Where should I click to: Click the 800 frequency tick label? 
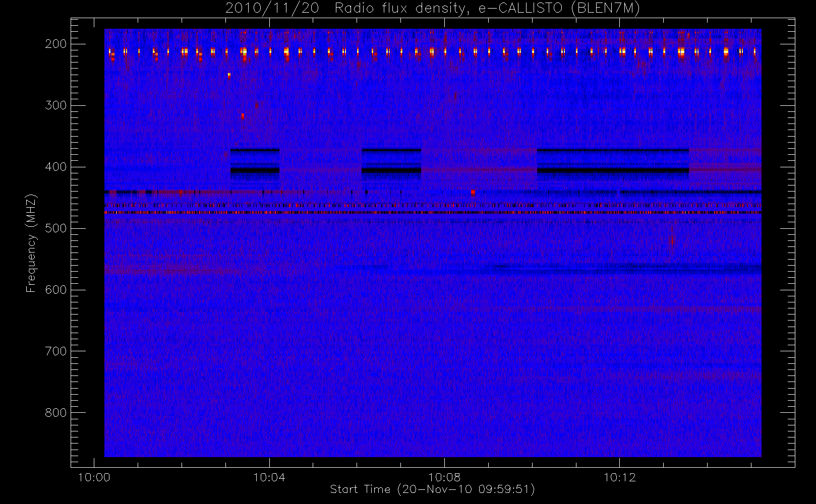(56, 413)
